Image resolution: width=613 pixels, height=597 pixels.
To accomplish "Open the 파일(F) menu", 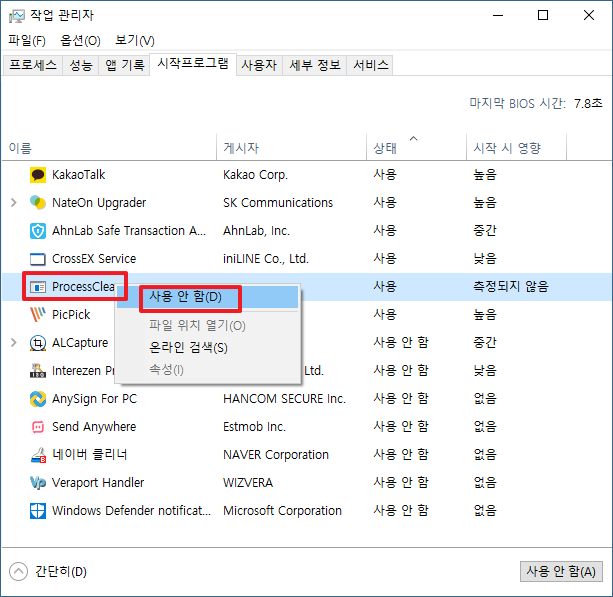I will tap(27, 40).
